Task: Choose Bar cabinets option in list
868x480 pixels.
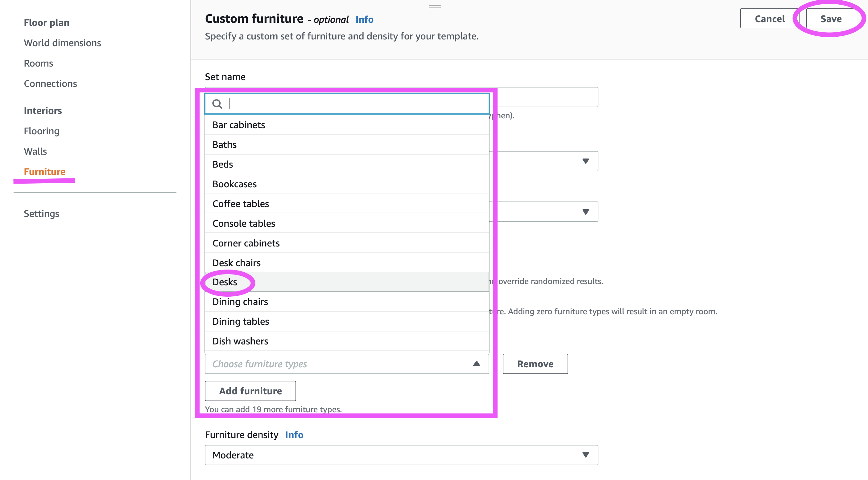Action: point(238,125)
